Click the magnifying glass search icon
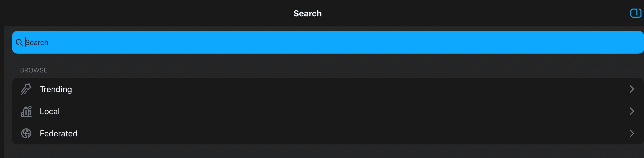 [19, 43]
